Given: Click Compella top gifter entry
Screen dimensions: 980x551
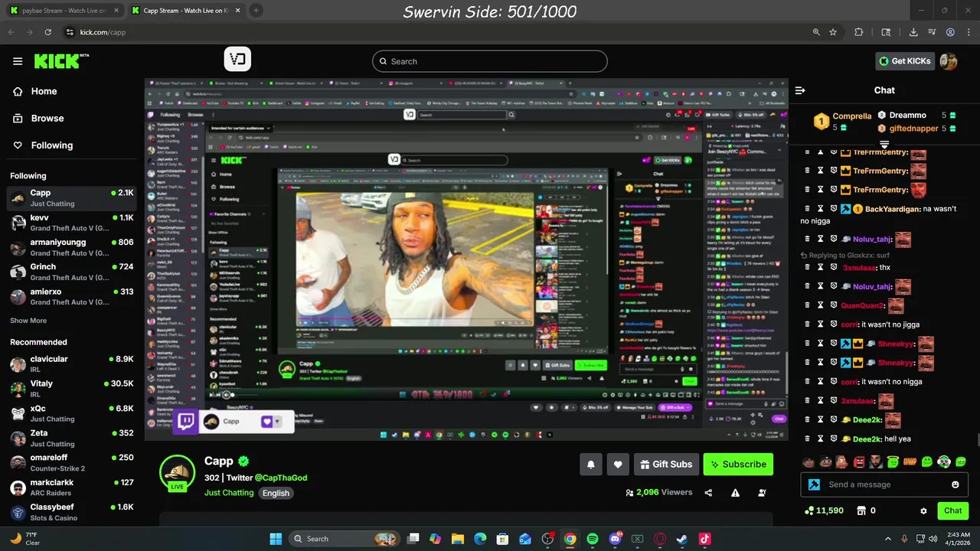Looking at the screenshot, I should tap(842, 121).
